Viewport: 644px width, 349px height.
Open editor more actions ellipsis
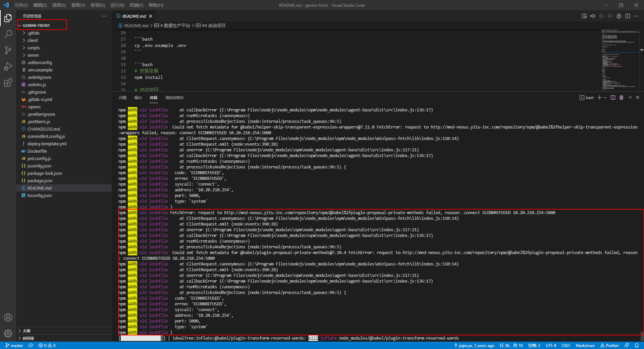[636, 16]
